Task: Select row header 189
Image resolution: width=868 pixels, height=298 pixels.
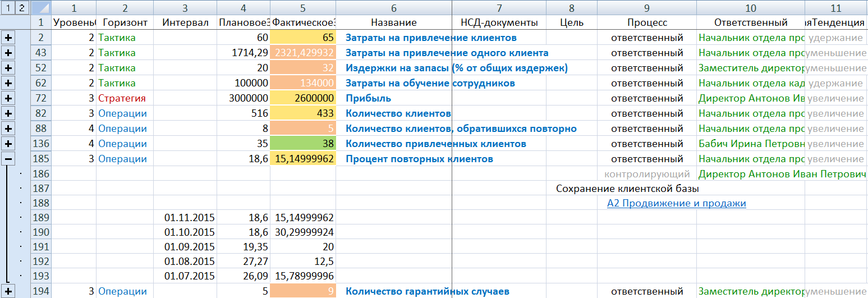Action: 40,217
